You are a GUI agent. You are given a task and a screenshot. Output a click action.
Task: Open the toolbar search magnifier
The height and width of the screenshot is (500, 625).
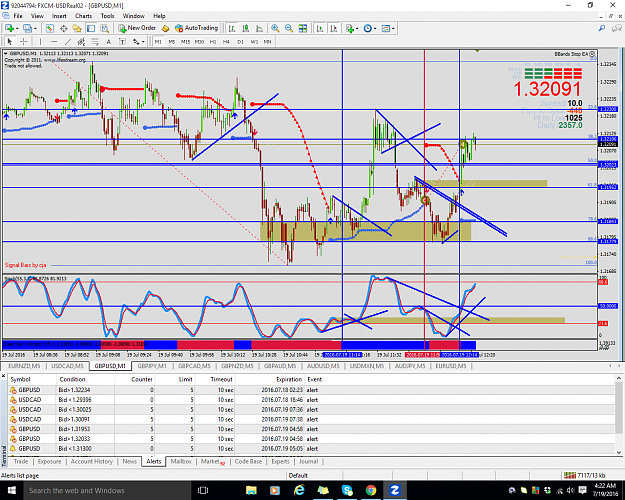(x=601, y=28)
